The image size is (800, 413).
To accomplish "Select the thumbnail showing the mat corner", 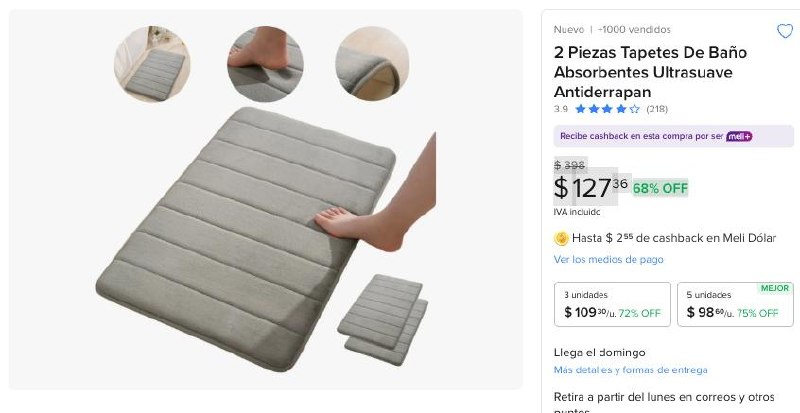I will tap(372, 64).
